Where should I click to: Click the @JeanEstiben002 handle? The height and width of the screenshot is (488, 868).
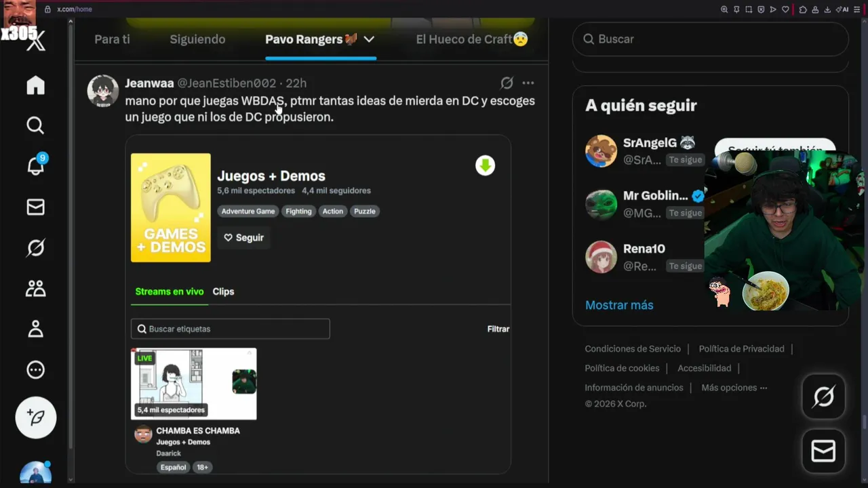[226, 83]
